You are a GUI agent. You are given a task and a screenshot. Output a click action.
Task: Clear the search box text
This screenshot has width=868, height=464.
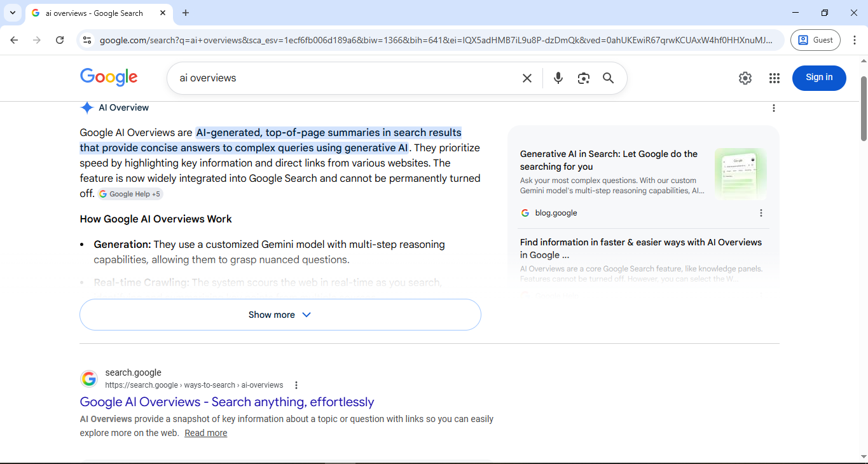(527, 78)
